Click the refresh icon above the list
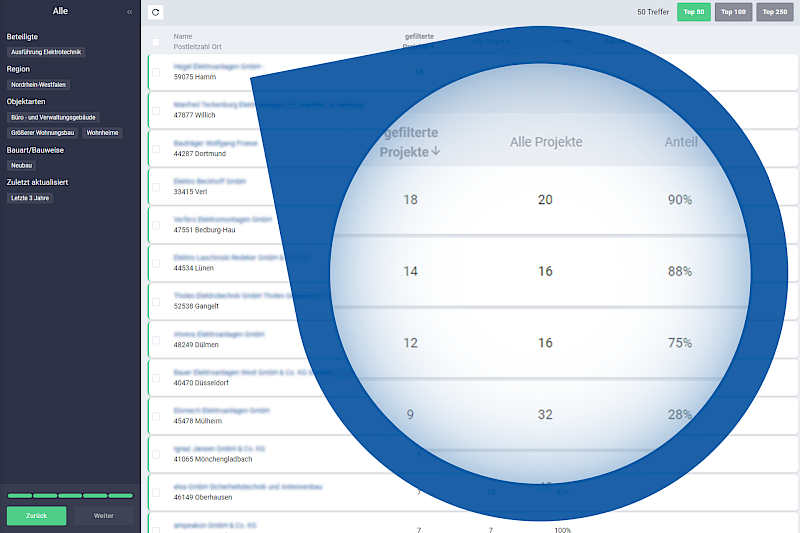The height and width of the screenshot is (533, 800). (x=155, y=12)
